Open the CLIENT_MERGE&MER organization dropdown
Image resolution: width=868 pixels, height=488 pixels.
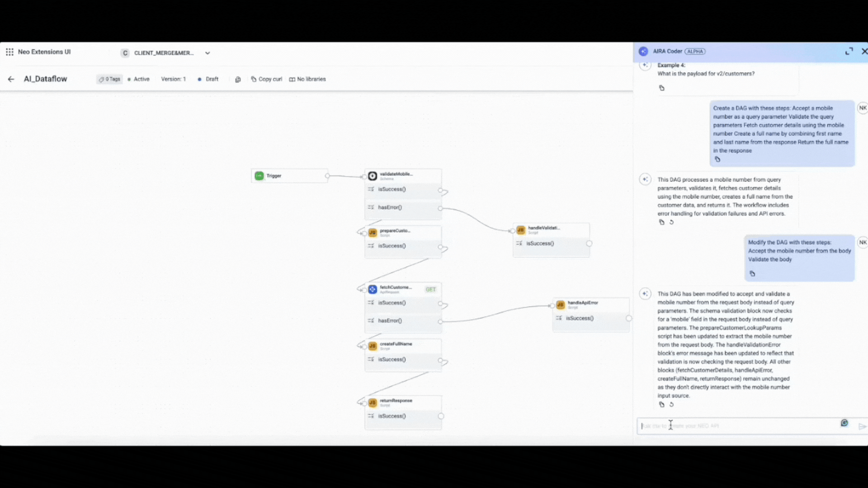coord(208,53)
